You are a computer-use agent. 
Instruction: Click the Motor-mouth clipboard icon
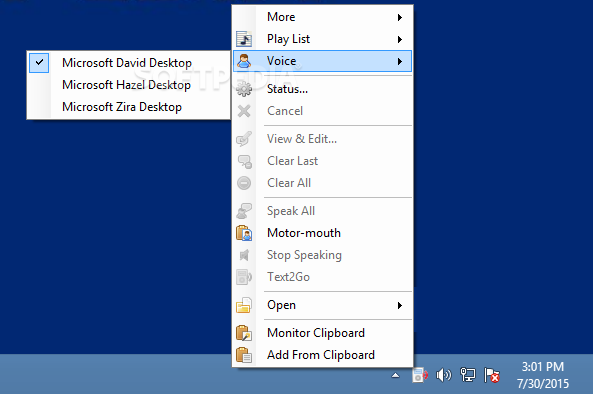[244, 233]
